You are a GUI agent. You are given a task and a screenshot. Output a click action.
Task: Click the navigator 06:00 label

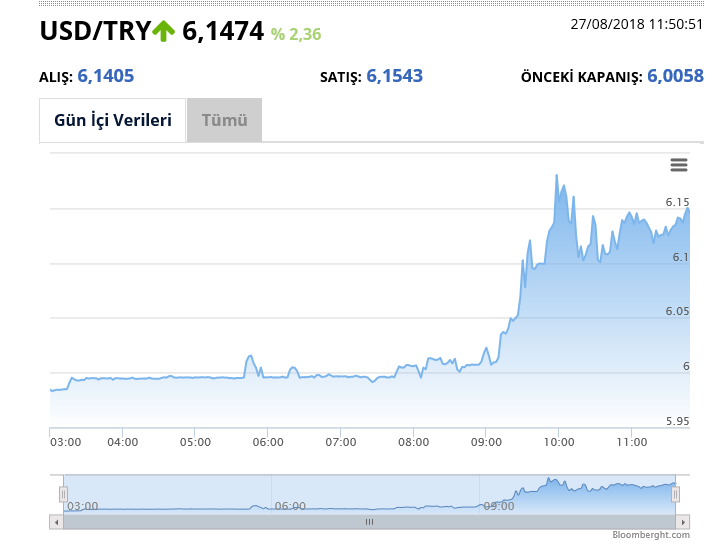click(x=290, y=506)
